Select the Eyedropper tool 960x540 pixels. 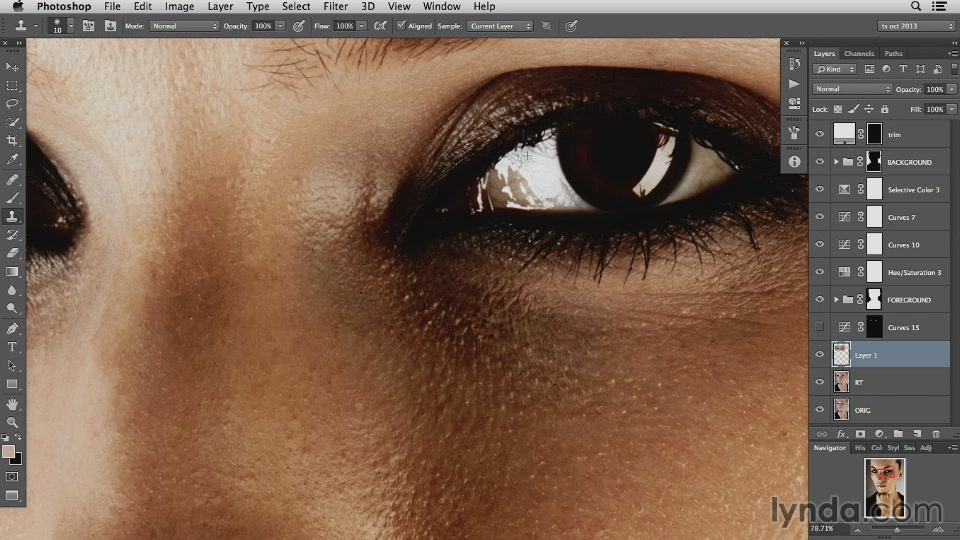[x=12, y=160]
